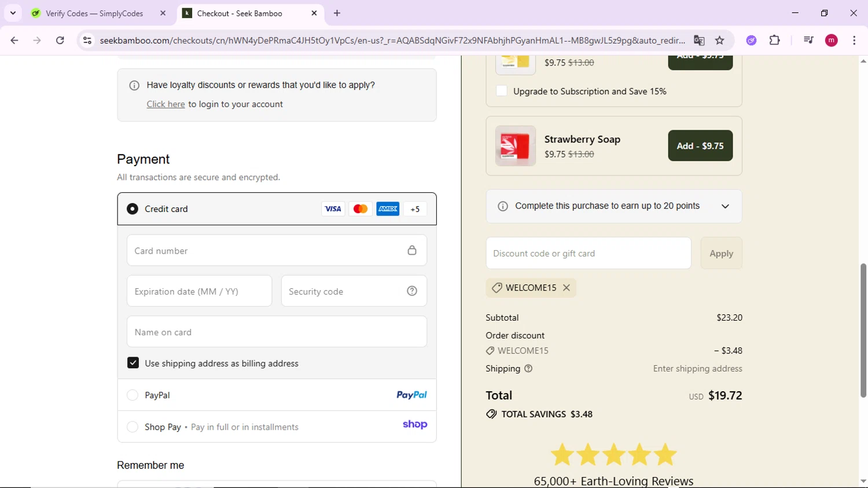Viewport: 868px width, 488px height.
Task: Click the PayPal logo
Action: click(411, 395)
